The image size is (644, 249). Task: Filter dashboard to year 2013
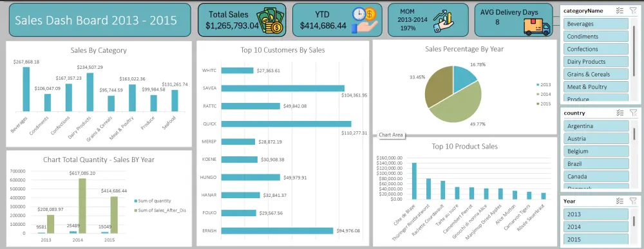[x=596, y=214]
